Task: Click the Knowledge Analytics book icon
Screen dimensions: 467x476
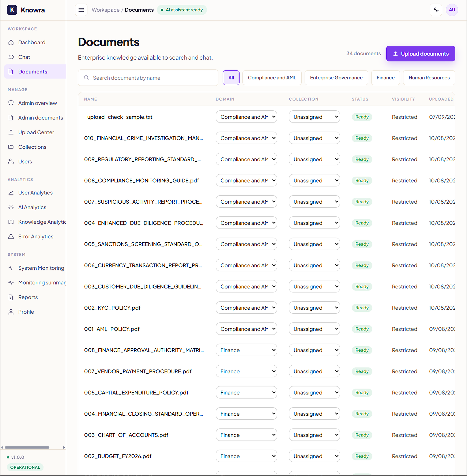Action: 11,222
